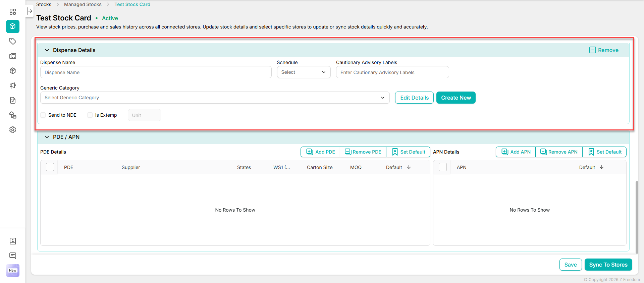The width and height of the screenshot is (644, 283).
Task: Open the server hierarchy sidebar icon
Action: tap(13, 115)
